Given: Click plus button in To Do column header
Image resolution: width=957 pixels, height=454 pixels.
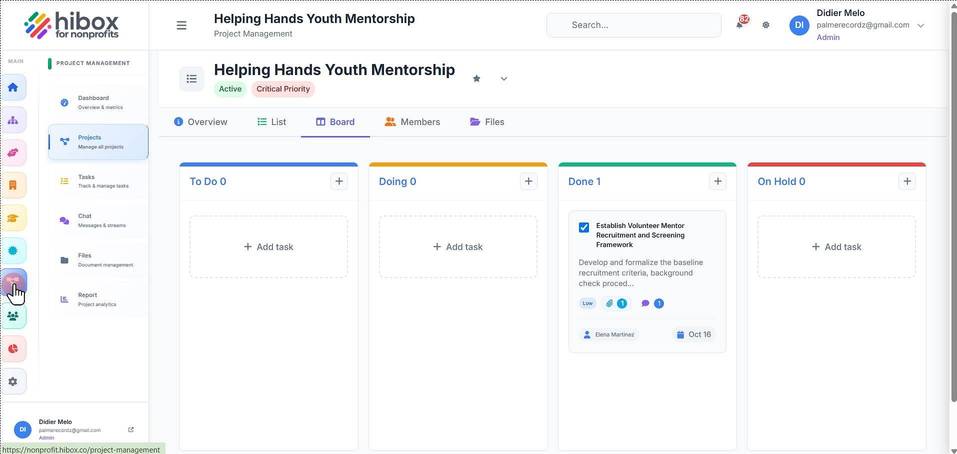Looking at the screenshot, I should click(x=339, y=181).
